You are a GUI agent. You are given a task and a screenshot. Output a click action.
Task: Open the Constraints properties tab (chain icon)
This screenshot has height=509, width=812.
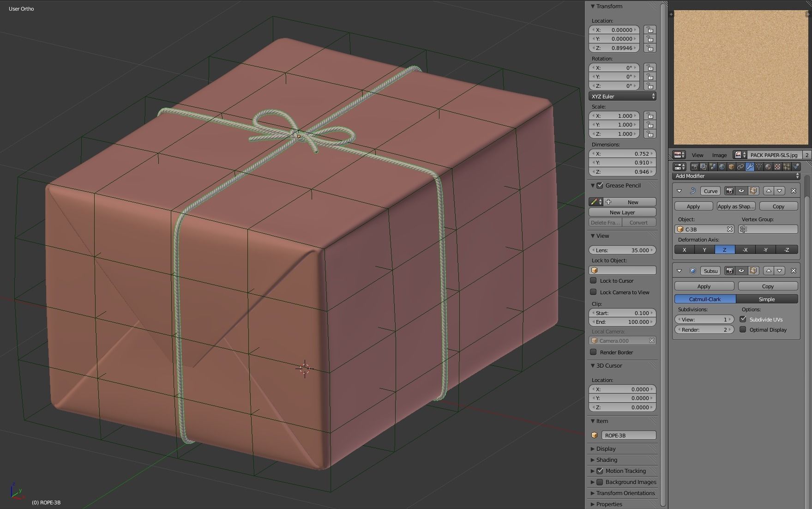pyautogui.click(x=740, y=167)
